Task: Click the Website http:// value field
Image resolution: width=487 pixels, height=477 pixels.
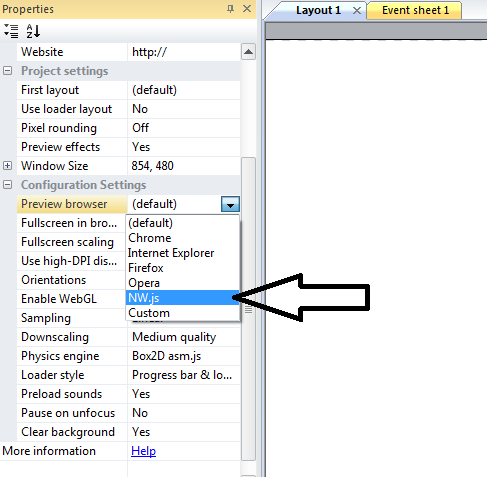Action: (x=184, y=52)
